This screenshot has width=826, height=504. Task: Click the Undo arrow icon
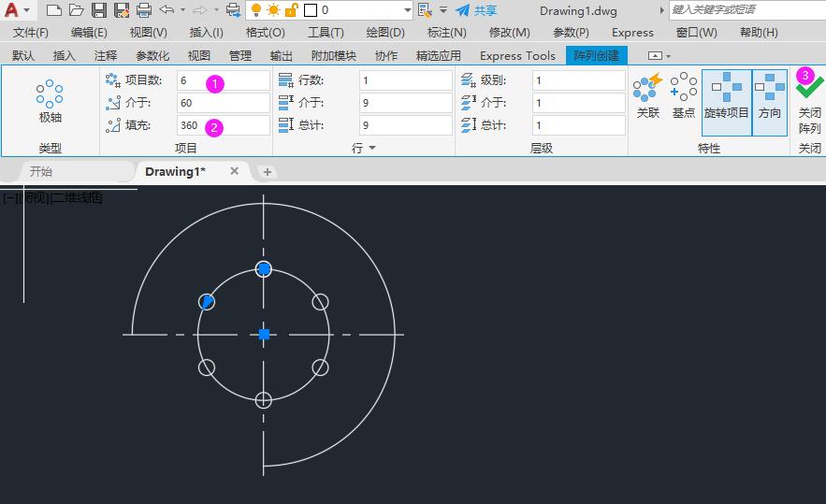click(x=167, y=10)
